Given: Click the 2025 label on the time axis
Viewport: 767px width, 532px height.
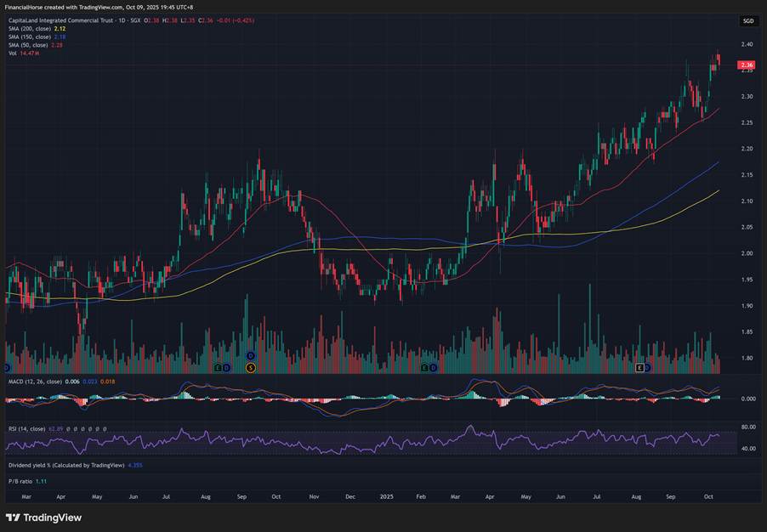Looking at the screenshot, I should pos(387,495).
